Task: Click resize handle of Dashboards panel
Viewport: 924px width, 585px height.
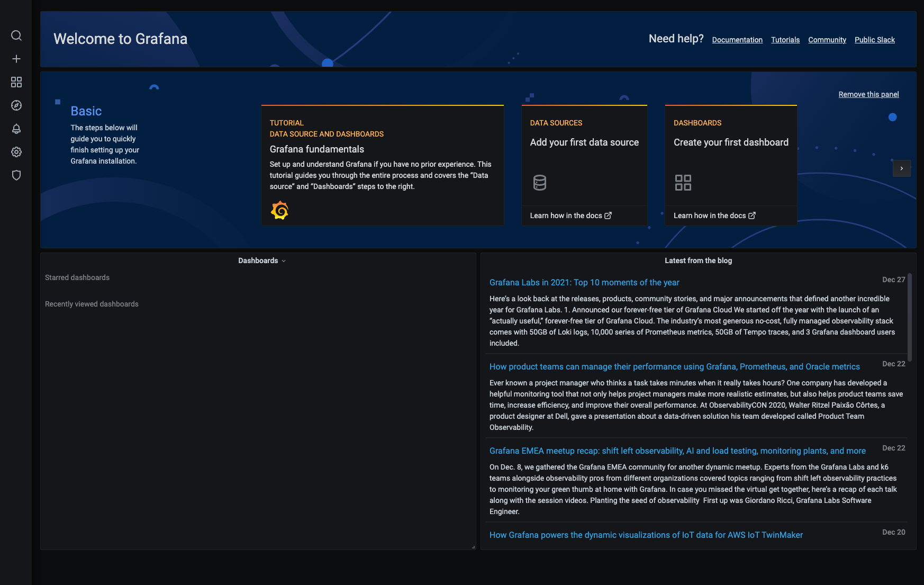Action: click(473, 547)
